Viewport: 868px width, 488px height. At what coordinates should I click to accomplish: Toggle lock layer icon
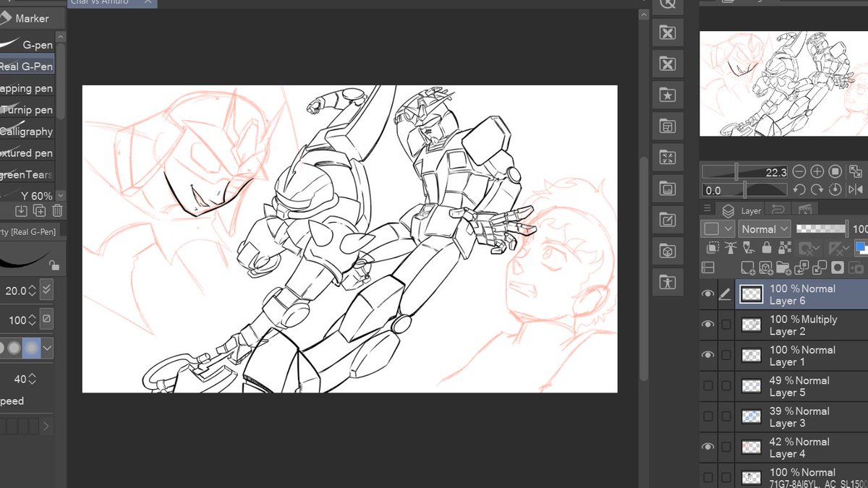pos(767,248)
